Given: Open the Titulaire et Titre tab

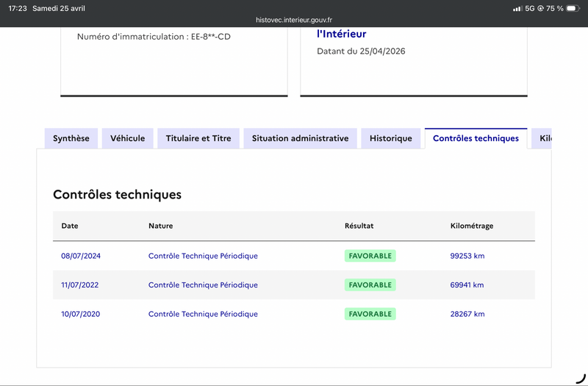Looking at the screenshot, I should point(198,138).
